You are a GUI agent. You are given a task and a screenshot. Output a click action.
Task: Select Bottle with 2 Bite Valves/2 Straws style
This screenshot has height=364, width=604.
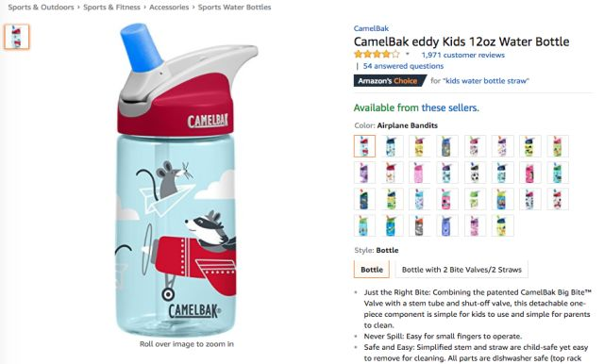461,270
